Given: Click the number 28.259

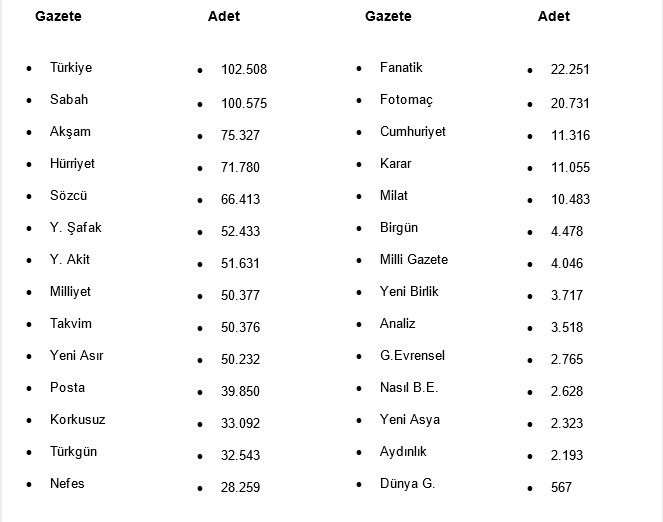Looking at the screenshot, I should [x=241, y=487].
